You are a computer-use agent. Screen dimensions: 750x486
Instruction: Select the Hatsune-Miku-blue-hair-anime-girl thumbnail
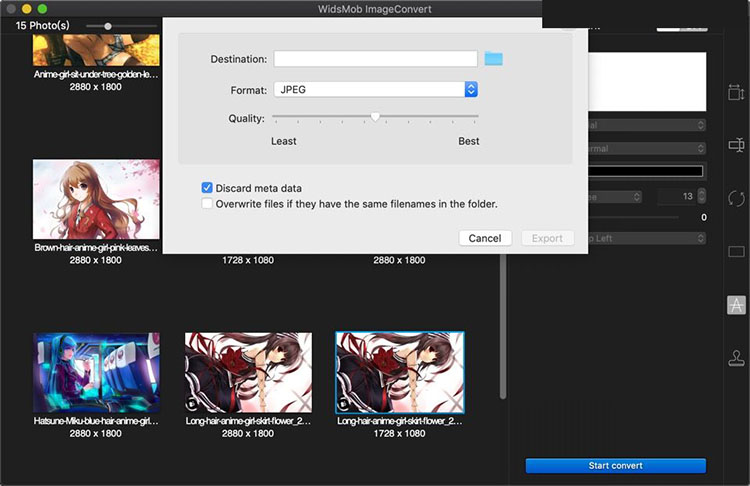[96, 373]
